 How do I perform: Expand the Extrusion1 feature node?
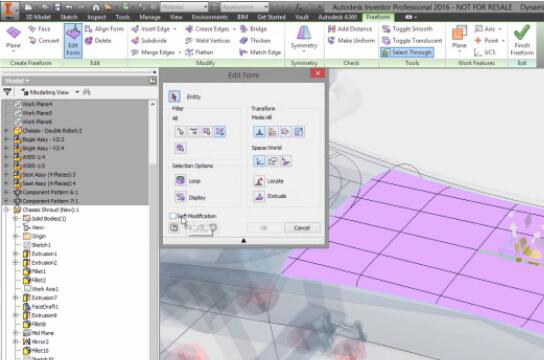click(x=15, y=254)
